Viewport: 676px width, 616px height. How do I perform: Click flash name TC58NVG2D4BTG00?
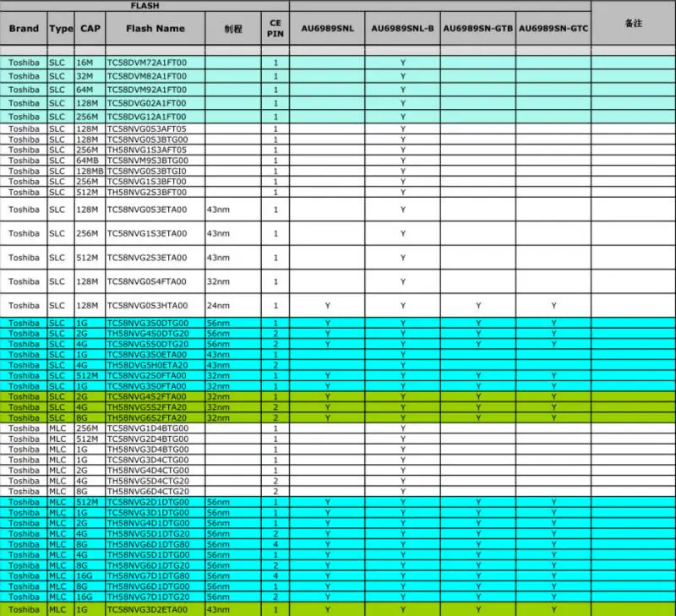coord(148,439)
